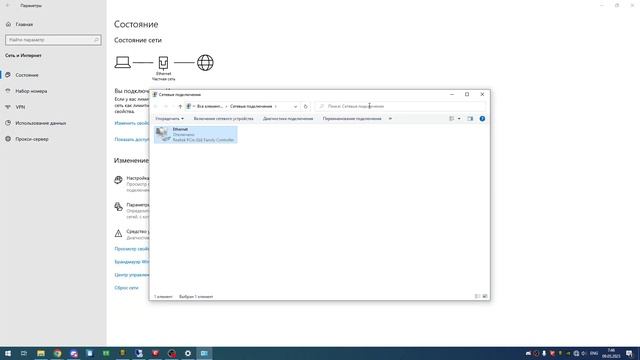Image resolution: width=640 pixels, height=360 pixels.
Task: Refresh the Network Connections window
Action: 305,107
